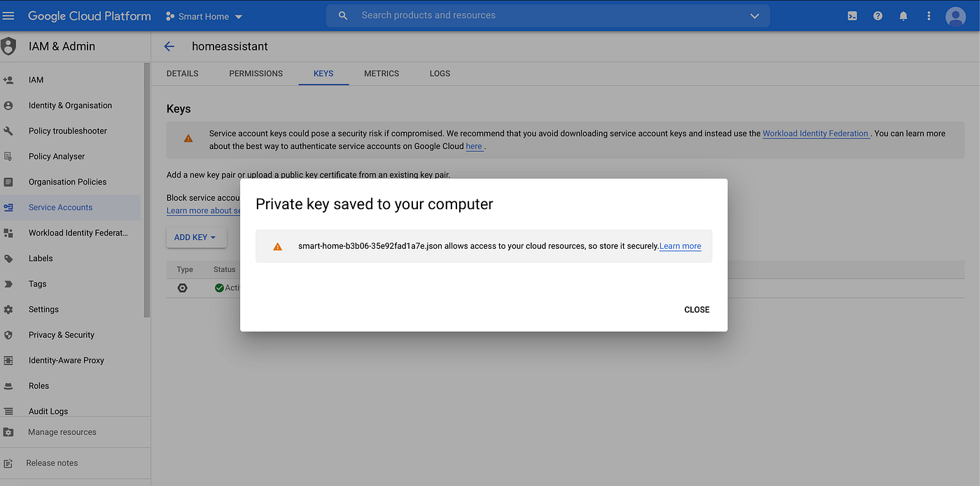Expand the Smart Home project selector
Screen dimensions: 980x486
(x=204, y=16)
